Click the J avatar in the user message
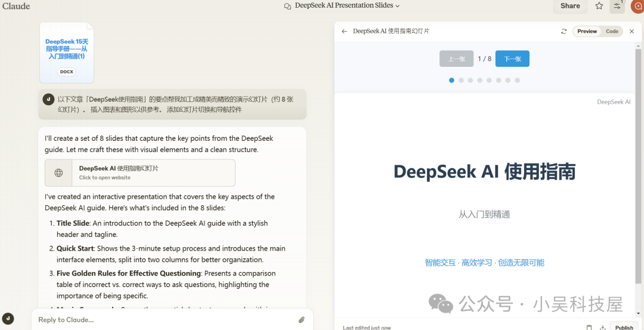Image resolution: width=644 pixels, height=330 pixels. (48, 100)
